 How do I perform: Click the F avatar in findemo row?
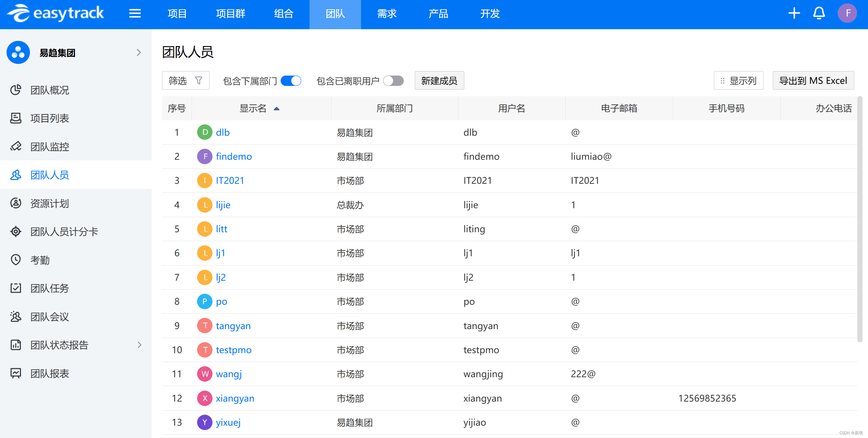coord(205,156)
